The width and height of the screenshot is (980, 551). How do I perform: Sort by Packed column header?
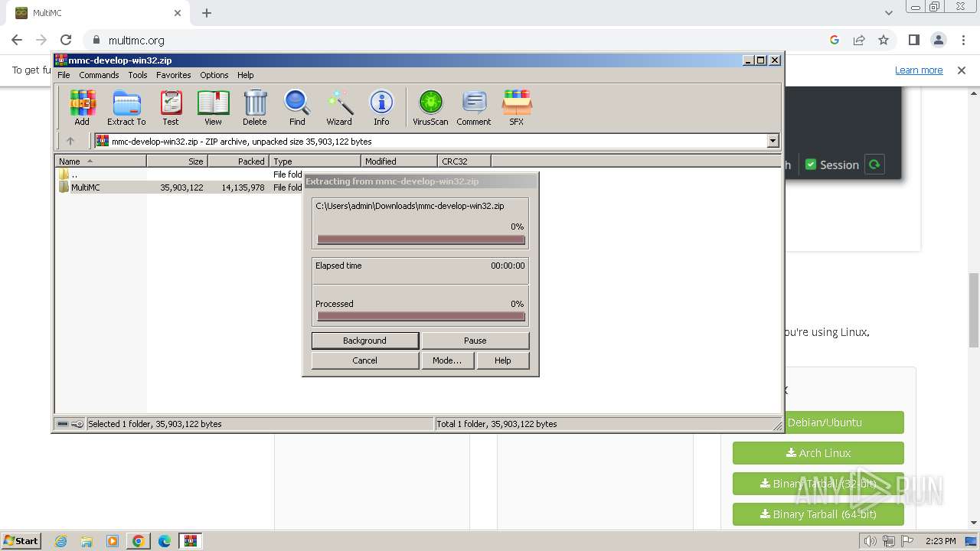pos(238,161)
